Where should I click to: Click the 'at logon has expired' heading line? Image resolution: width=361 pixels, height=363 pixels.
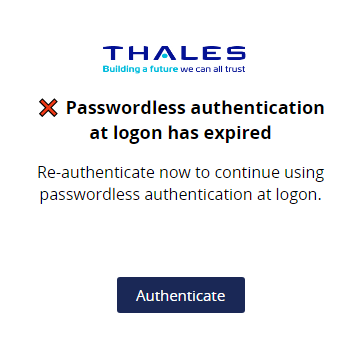click(180, 133)
